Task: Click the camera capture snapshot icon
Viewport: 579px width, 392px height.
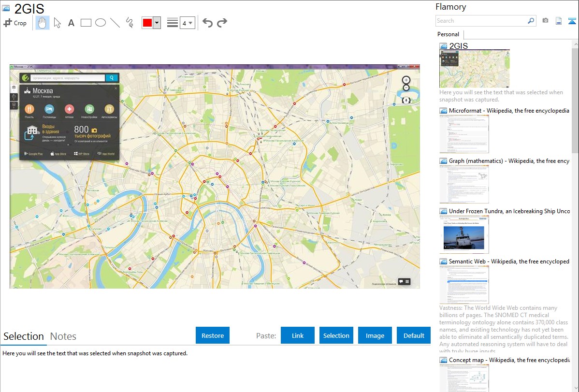Action: click(x=545, y=21)
